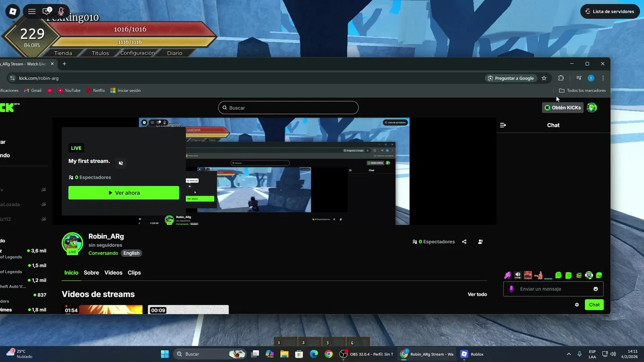
Task: Open the Windows Start menu
Action: pos(165,354)
